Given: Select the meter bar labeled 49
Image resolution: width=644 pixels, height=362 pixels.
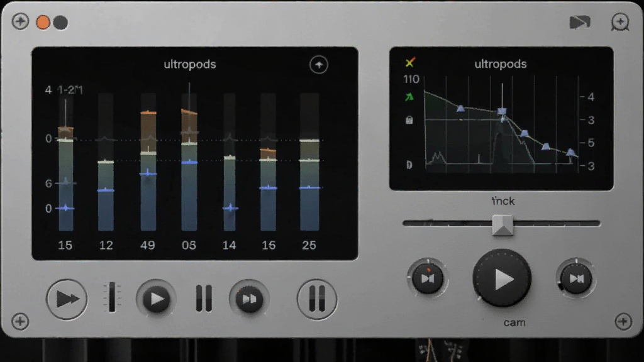Looking at the screenshot, I should (148, 162).
